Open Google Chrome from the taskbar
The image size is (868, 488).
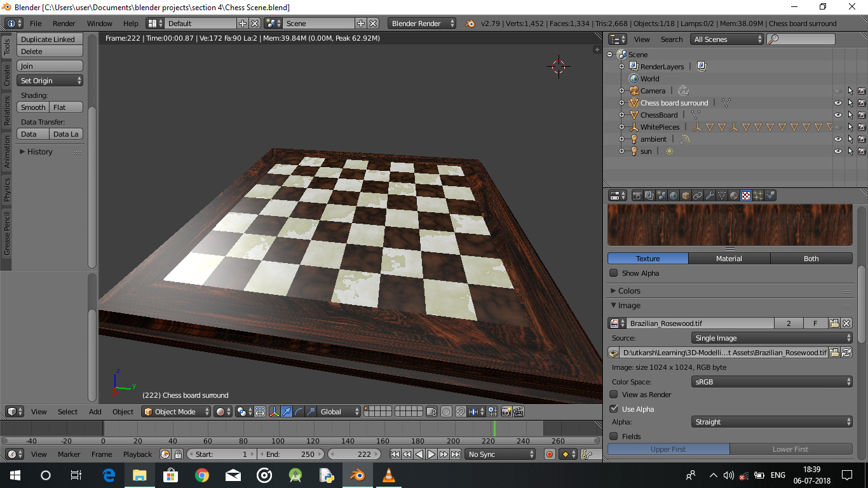[x=201, y=475]
